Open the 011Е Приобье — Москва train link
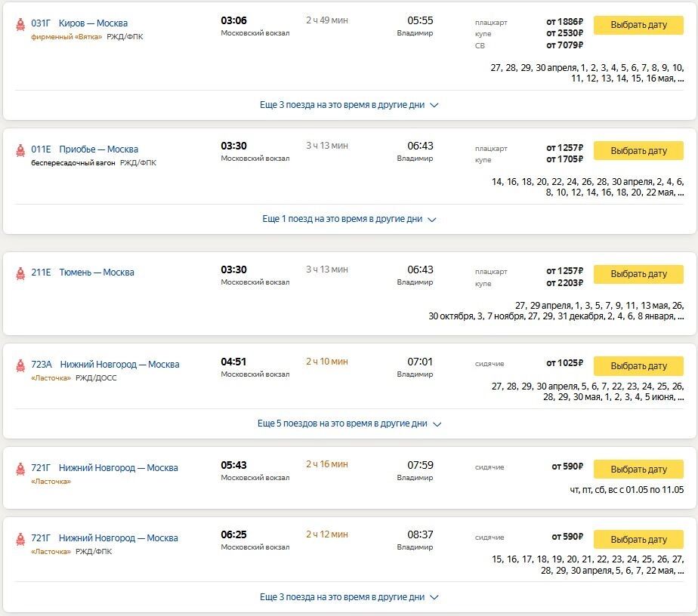 click(85, 149)
